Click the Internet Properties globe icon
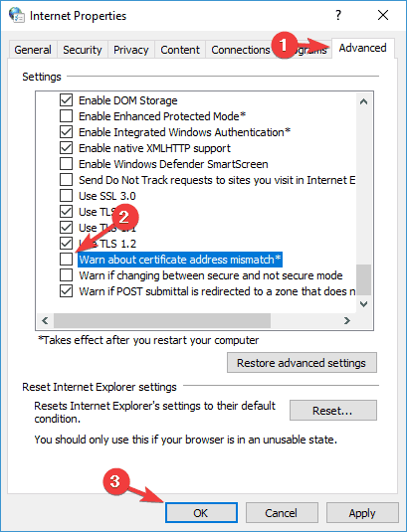 (16, 15)
